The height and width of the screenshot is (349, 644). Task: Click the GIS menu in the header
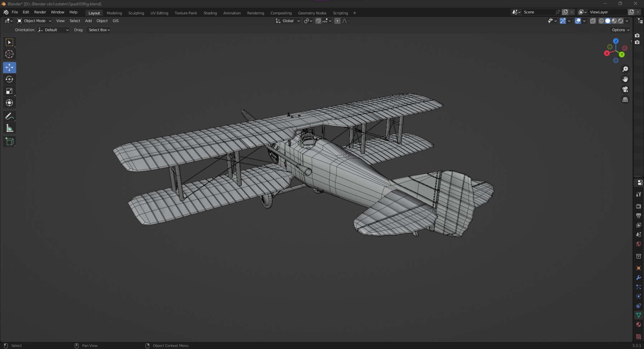pos(115,21)
